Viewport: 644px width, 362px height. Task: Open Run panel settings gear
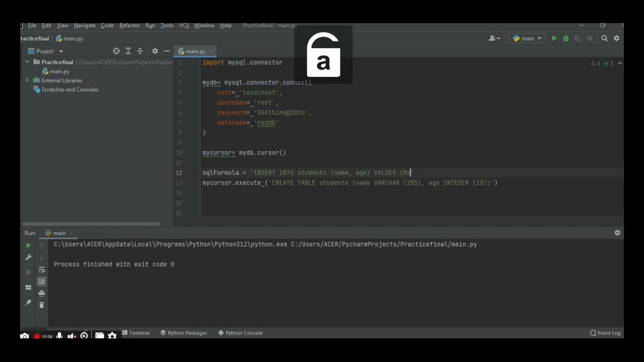point(617,233)
